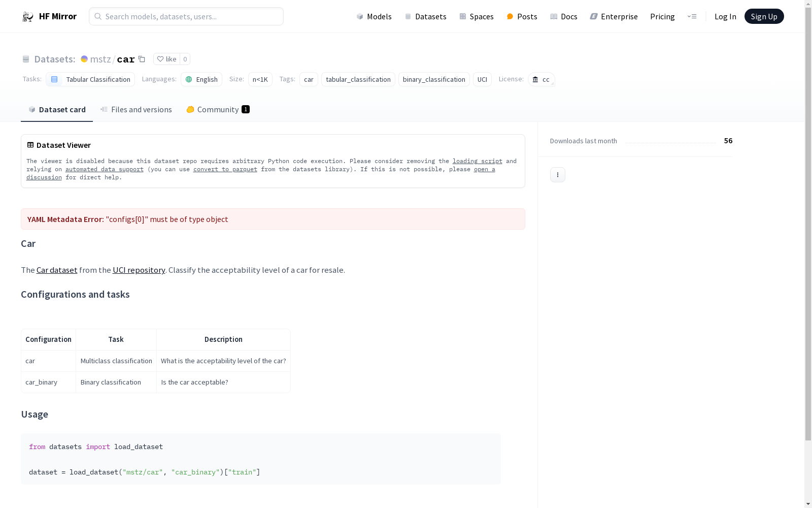Focus the search models input field
Viewport: 812px width, 508px height.
(x=186, y=16)
